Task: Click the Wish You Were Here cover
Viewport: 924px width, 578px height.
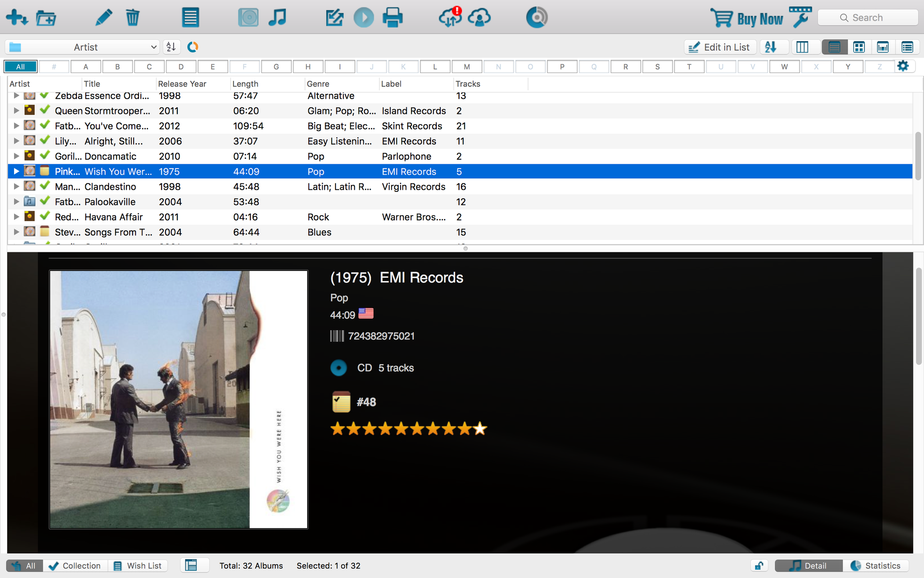Action: [x=178, y=399]
